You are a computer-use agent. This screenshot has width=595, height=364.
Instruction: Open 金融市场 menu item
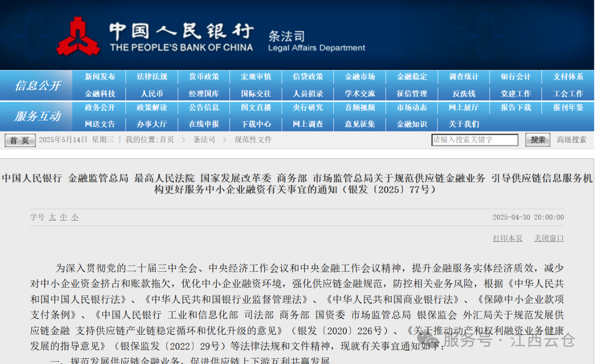pyautogui.click(x=360, y=77)
